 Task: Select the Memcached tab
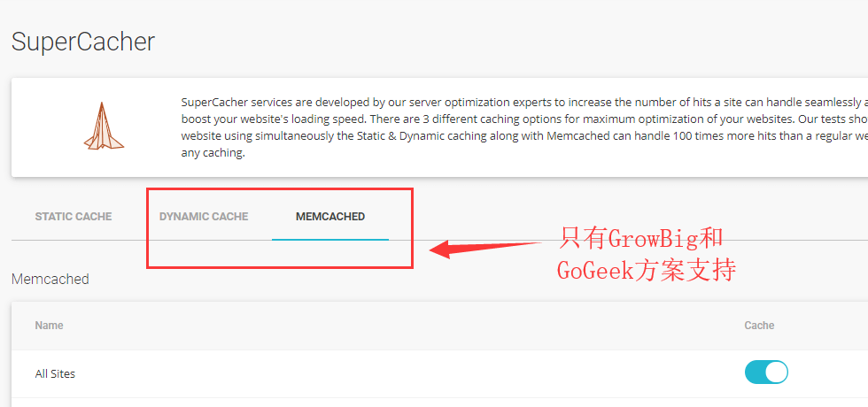(330, 216)
